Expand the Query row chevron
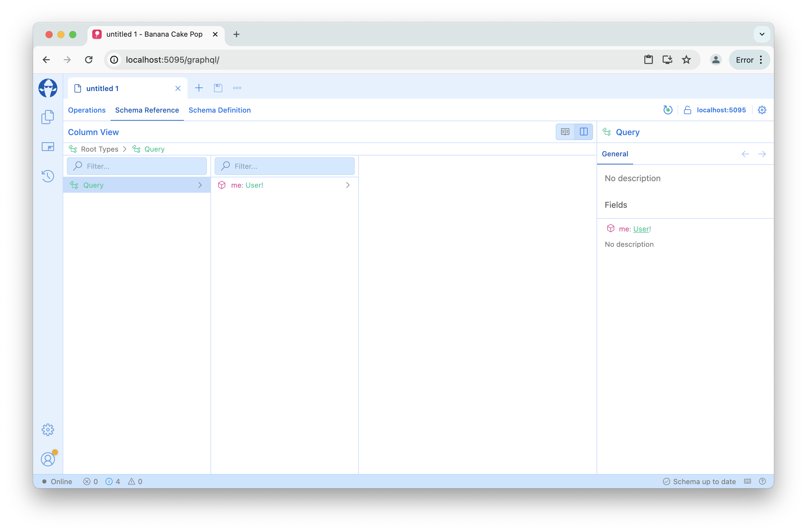The image size is (807, 532). (200, 185)
